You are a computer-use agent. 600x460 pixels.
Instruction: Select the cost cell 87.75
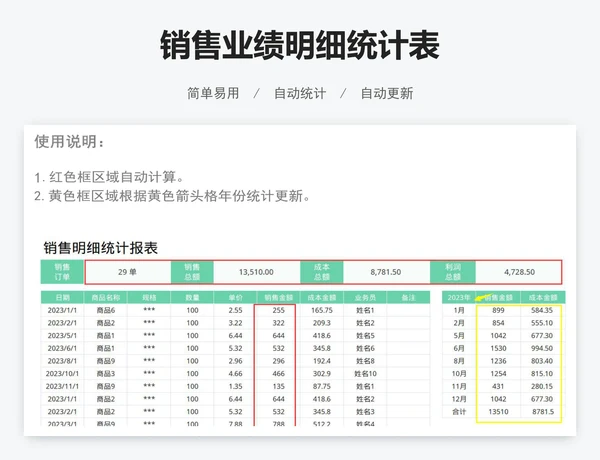(x=322, y=386)
